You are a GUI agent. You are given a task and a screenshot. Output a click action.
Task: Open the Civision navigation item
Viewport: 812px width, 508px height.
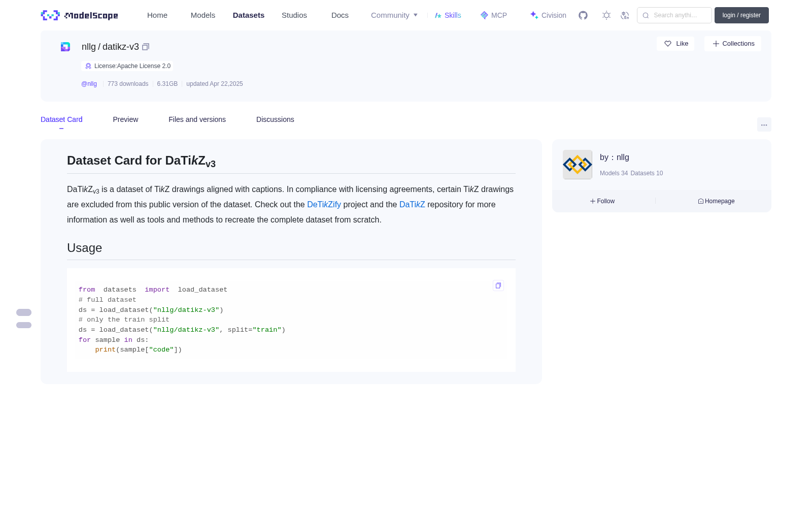pos(548,15)
